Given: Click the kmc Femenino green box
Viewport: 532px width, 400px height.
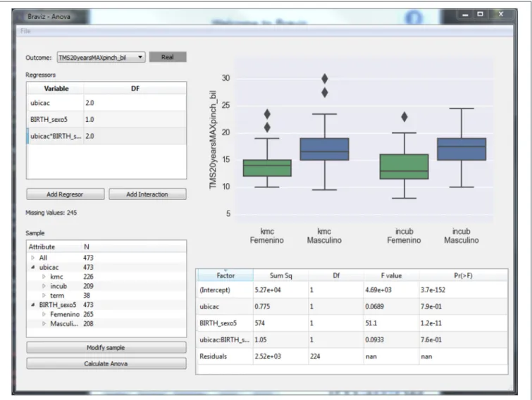Looking at the screenshot, I should click(267, 168).
